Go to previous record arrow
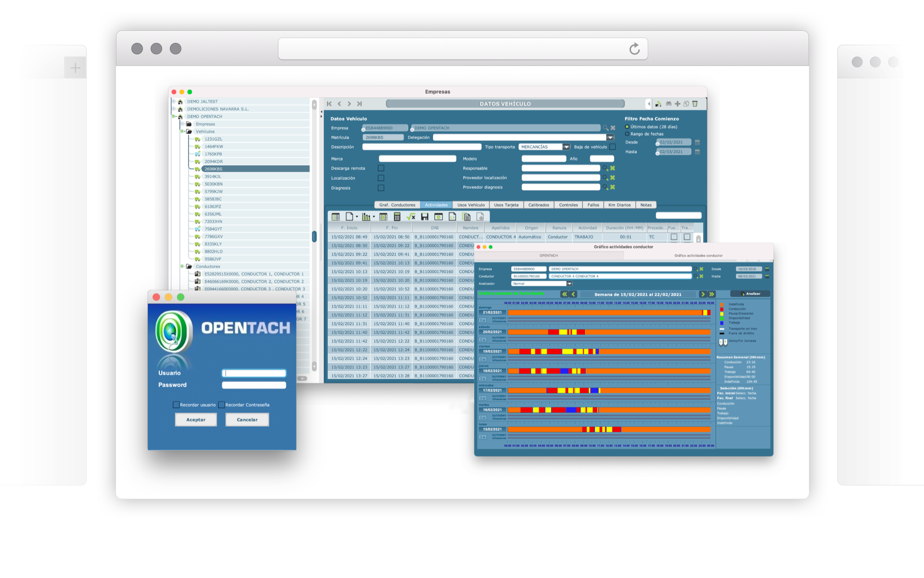Screen dimensions: 924x578 (x=339, y=104)
